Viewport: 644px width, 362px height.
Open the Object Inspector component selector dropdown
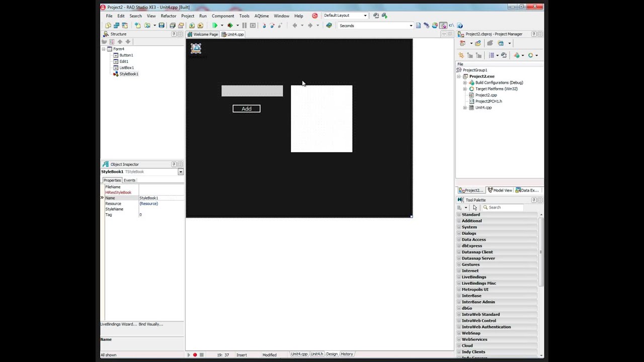point(181,172)
